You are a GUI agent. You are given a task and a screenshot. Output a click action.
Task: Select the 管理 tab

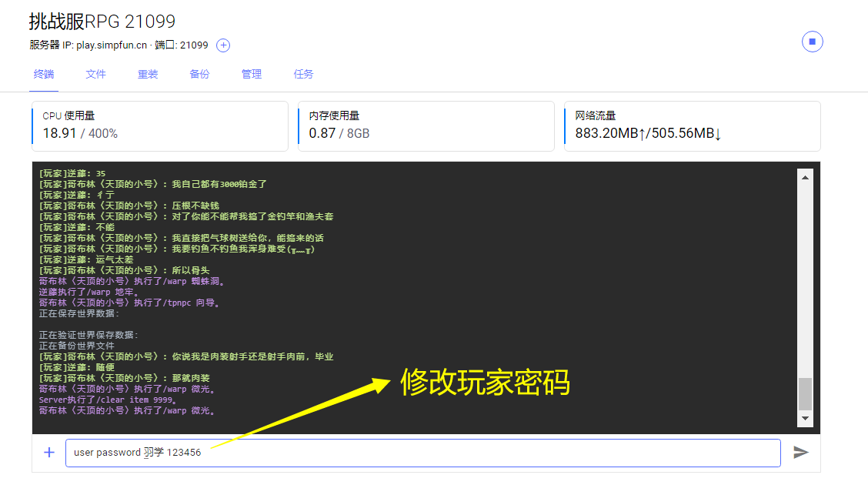pos(252,74)
